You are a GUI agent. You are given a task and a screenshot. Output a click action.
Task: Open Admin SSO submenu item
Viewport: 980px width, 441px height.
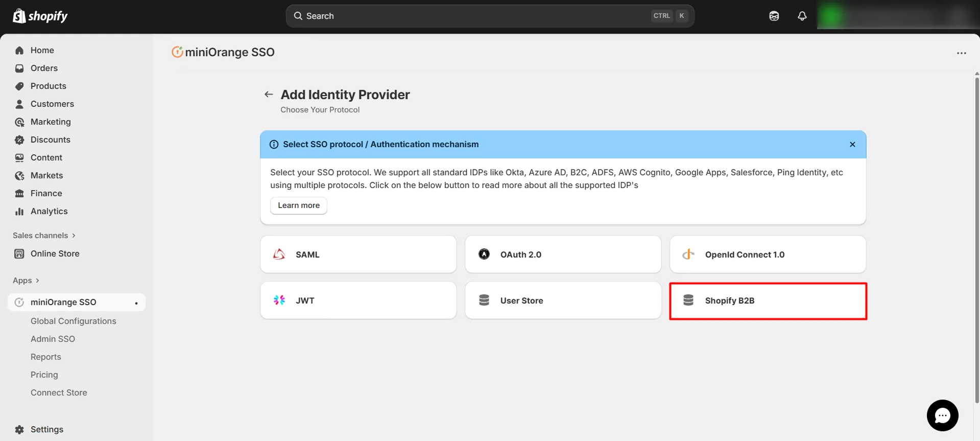tap(53, 339)
